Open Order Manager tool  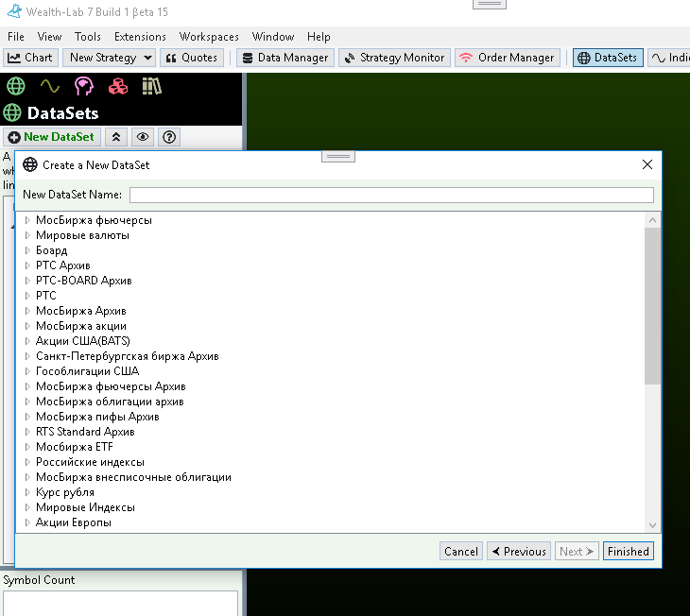coord(507,58)
